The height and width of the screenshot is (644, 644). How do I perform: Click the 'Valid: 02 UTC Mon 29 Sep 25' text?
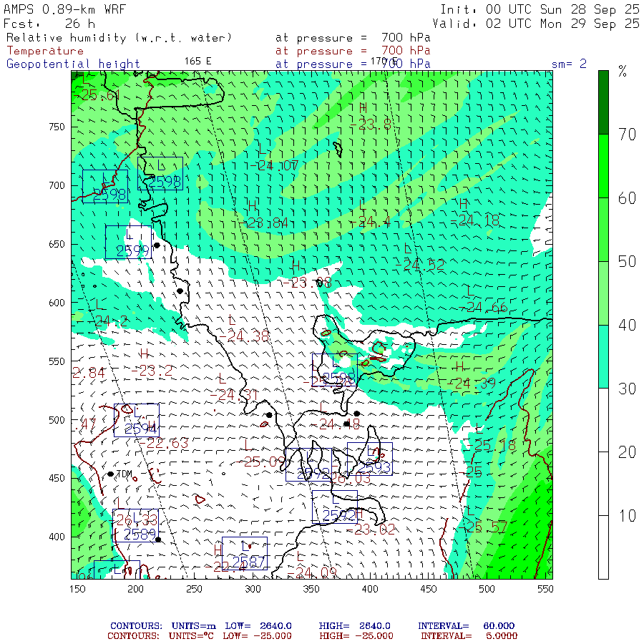(536, 24)
